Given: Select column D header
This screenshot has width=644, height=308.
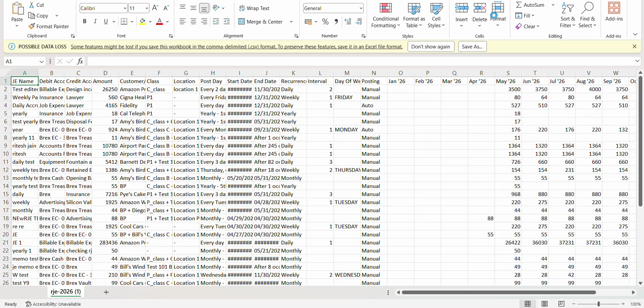Looking at the screenshot, I should point(105,73).
